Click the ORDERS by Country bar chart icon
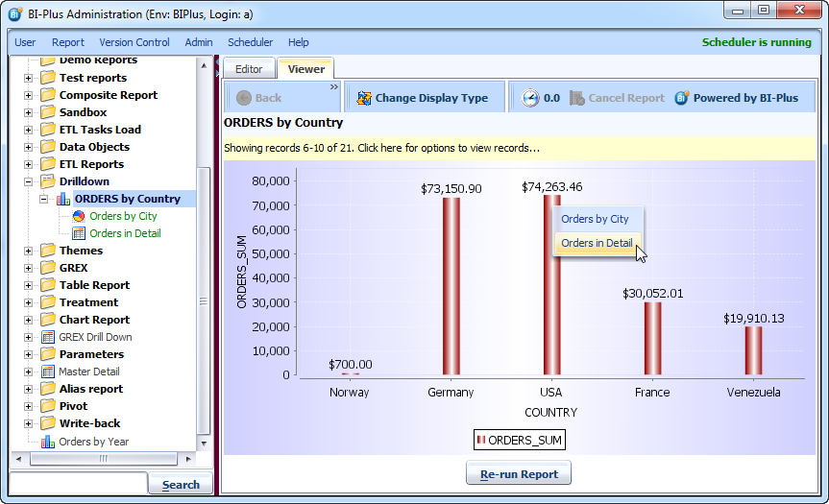 [64, 199]
